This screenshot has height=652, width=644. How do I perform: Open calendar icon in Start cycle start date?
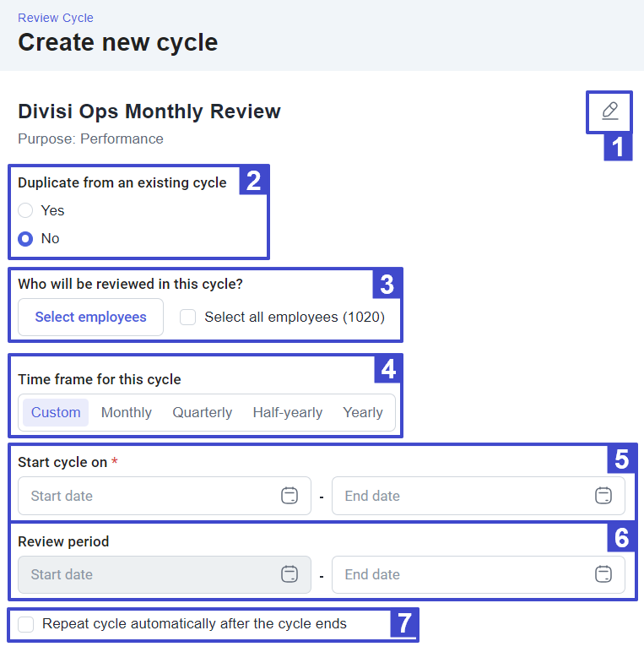pyautogui.click(x=290, y=496)
